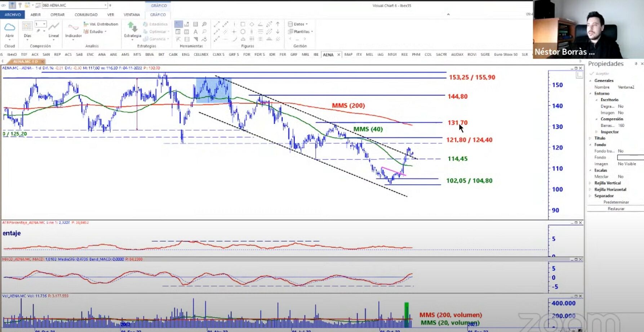This screenshot has height=332, width=644.
Task: Activate the magnifier zoom tool
Action: pos(204,24)
